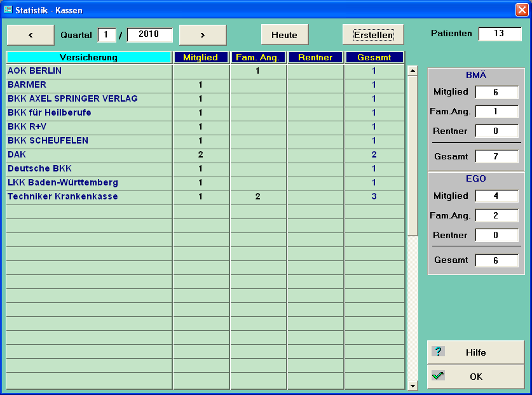Click AOK BERLIN Fam. Ang. value 1
This screenshot has width=532, height=395.
tap(258, 71)
